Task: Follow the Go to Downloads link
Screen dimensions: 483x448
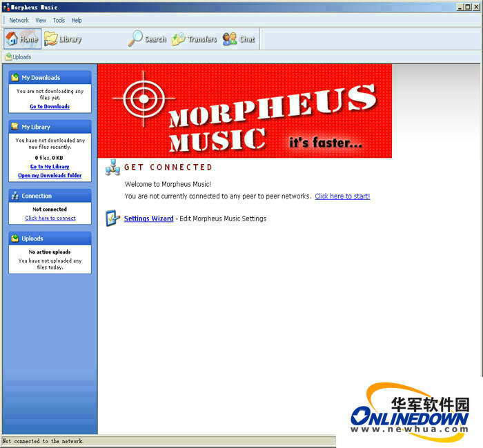Action: click(50, 106)
